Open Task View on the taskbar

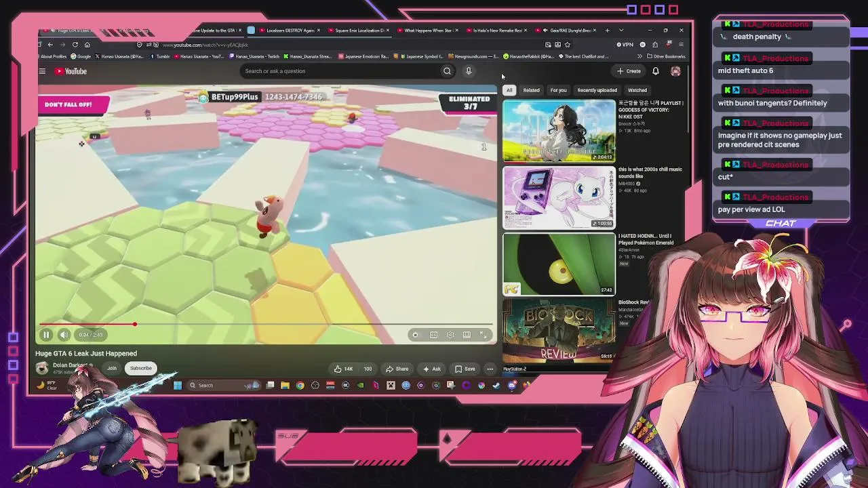270,386
